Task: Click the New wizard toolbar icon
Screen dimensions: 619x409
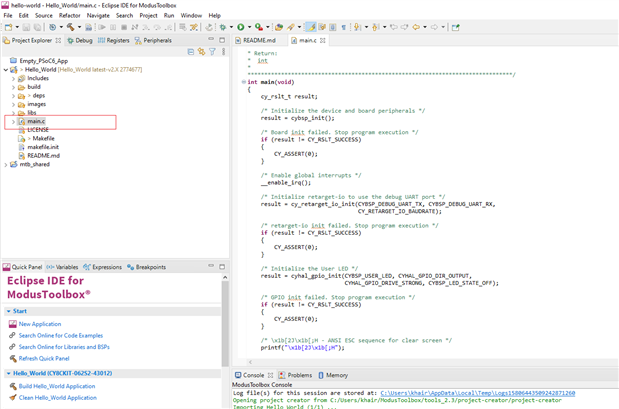Action: point(9,27)
